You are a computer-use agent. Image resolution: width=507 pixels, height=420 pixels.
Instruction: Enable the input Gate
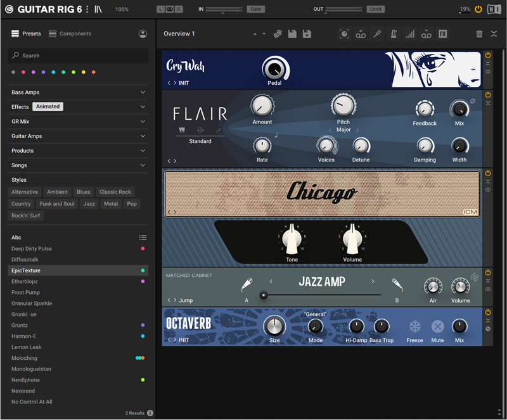click(x=256, y=9)
